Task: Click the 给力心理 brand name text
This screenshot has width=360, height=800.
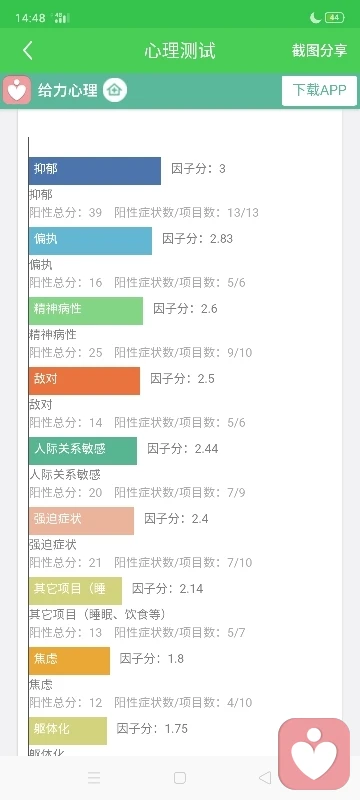Action: pos(67,91)
